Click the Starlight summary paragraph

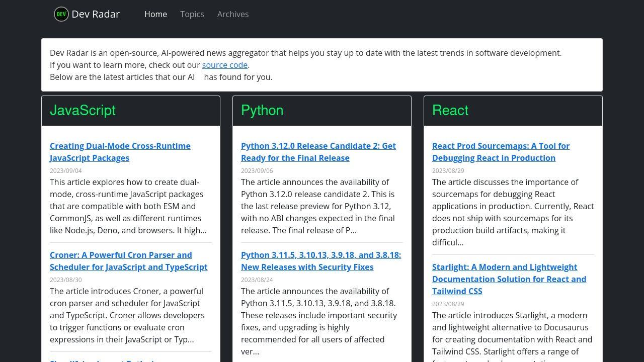point(512,336)
